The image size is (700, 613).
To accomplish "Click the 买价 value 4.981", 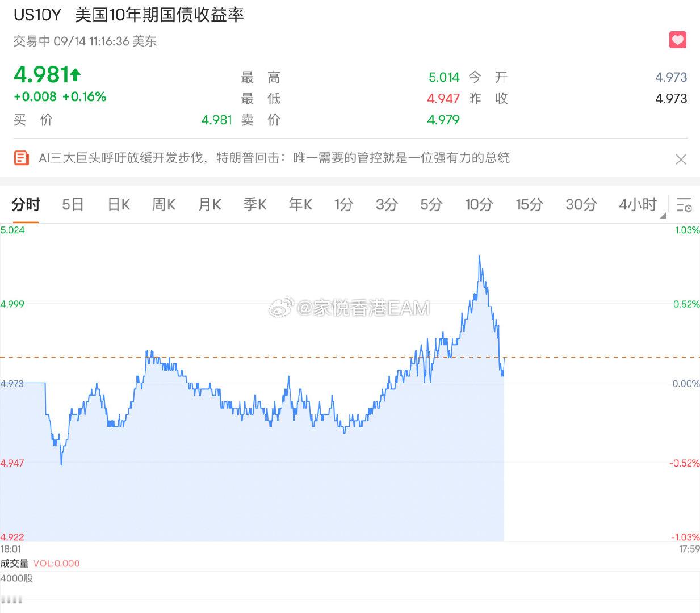I will pos(217,120).
